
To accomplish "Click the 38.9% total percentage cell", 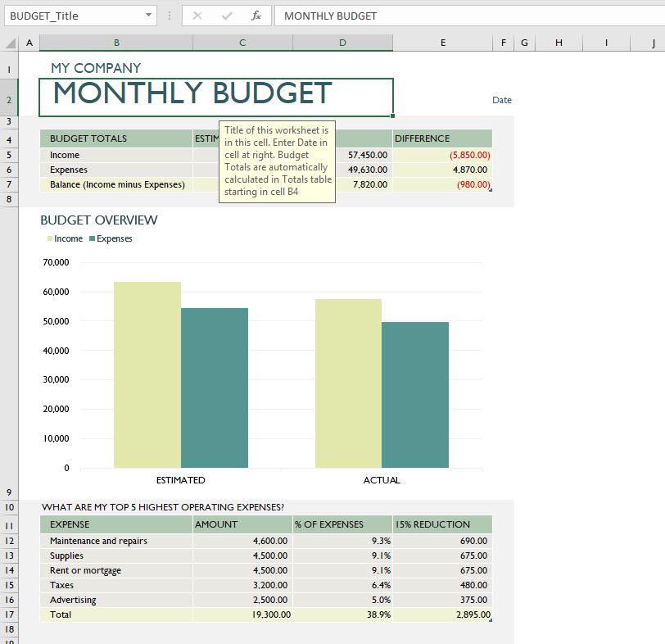I will click(x=342, y=615).
